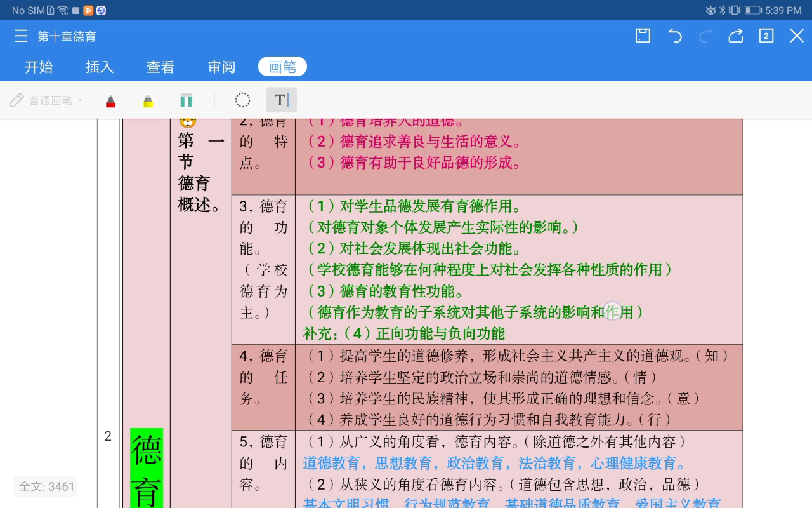Tap the eye comfort icon in status bar

point(710,10)
